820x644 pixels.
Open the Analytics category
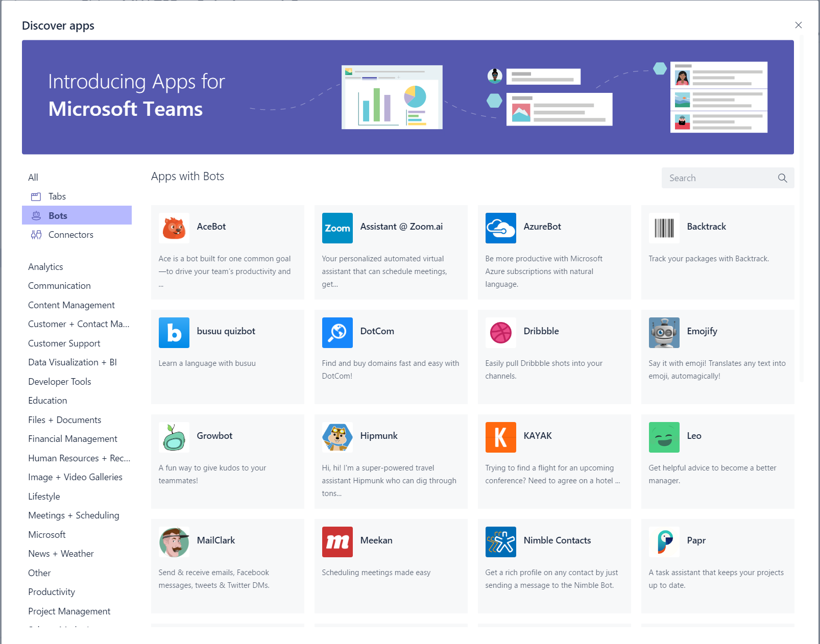point(45,266)
